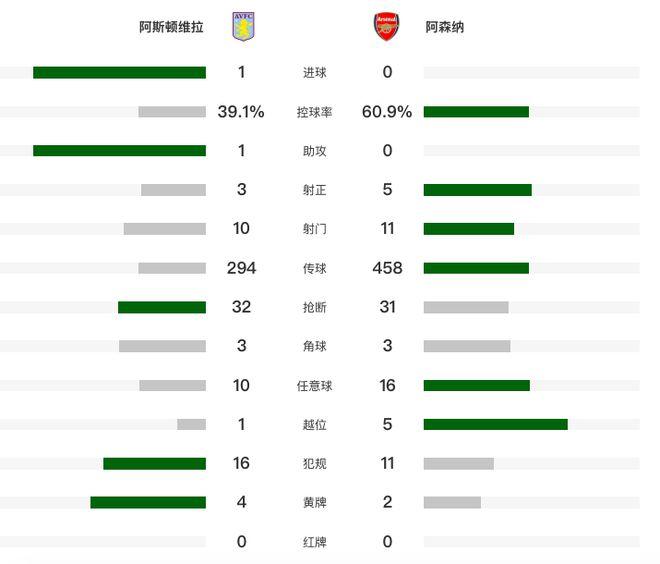Click the Arsenal club crest
This screenshot has width=660, height=564.
pos(386,27)
